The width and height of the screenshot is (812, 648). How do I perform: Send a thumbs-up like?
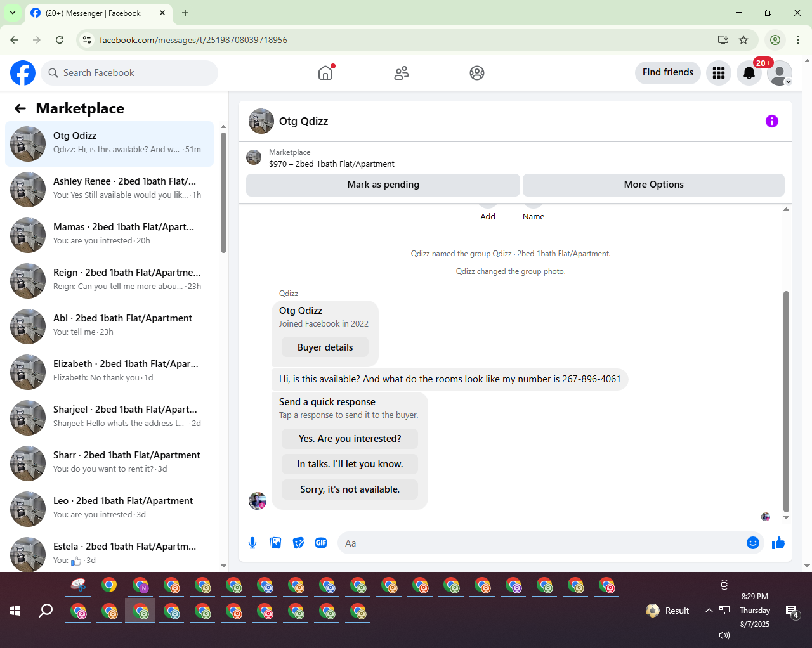tap(778, 543)
